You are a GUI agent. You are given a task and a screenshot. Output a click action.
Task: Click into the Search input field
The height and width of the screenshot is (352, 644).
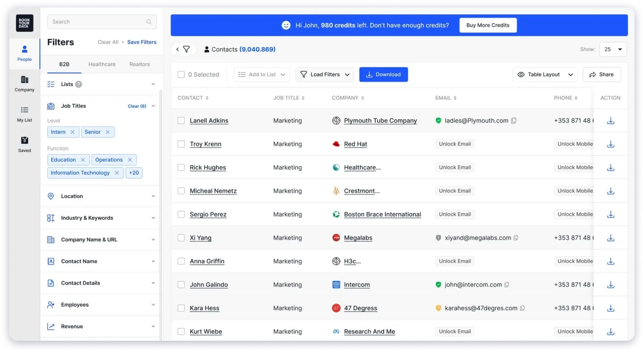click(102, 22)
